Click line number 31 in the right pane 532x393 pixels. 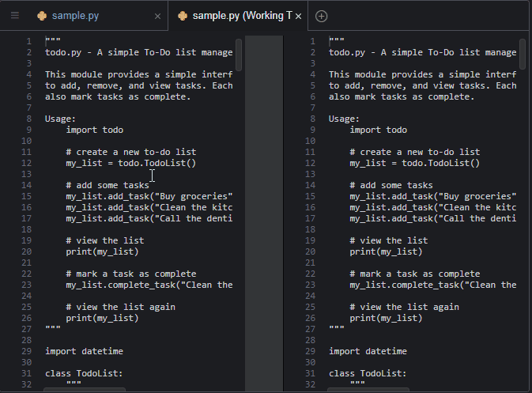[x=310, y=373]
